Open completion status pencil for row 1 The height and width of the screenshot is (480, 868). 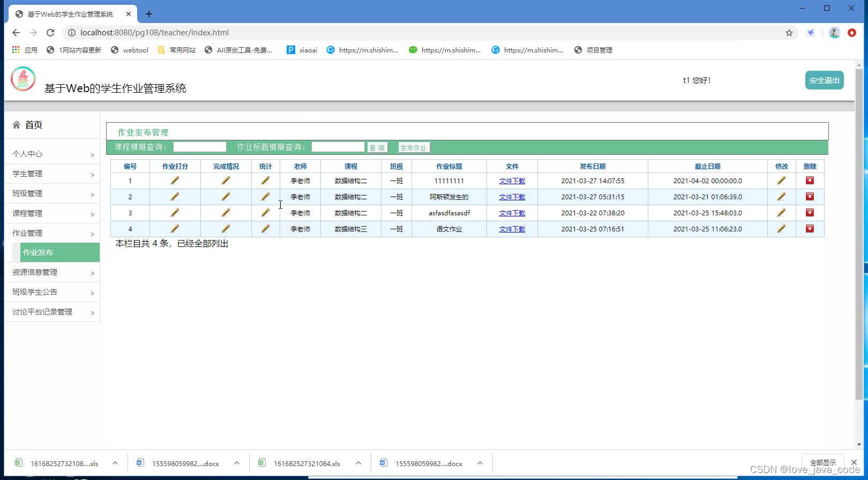tap(226, 181)
